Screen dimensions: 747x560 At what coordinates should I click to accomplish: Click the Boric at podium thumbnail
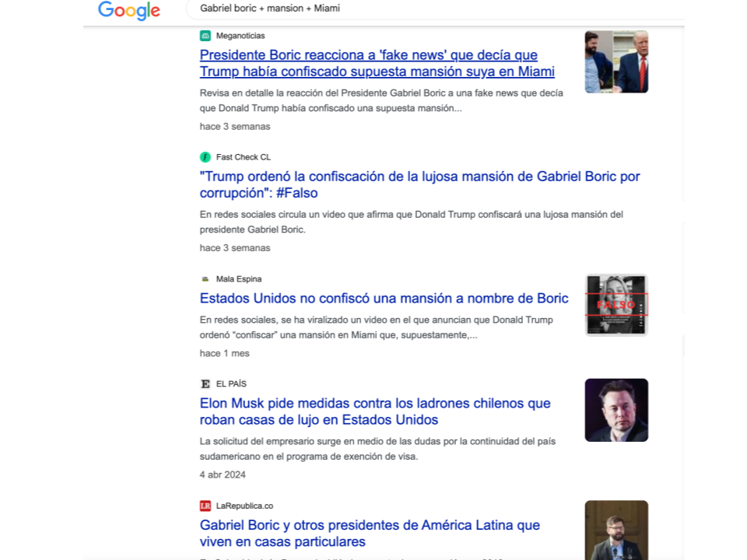point(616,530)
